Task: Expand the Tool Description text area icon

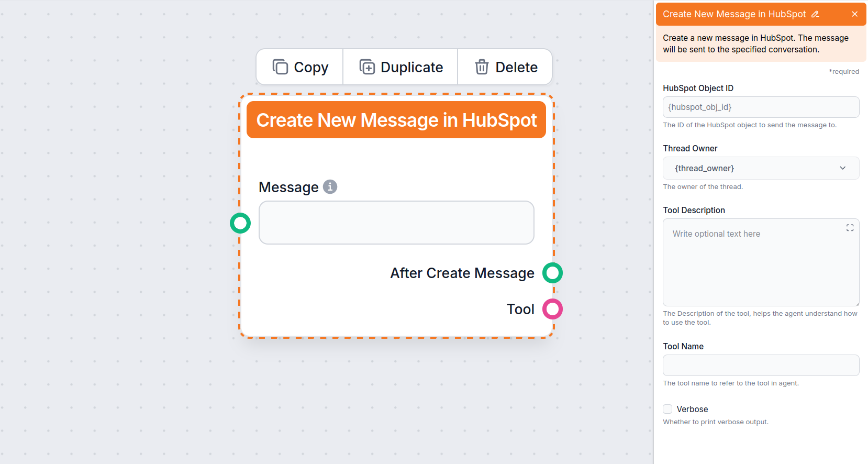Action: pos(850,228)
